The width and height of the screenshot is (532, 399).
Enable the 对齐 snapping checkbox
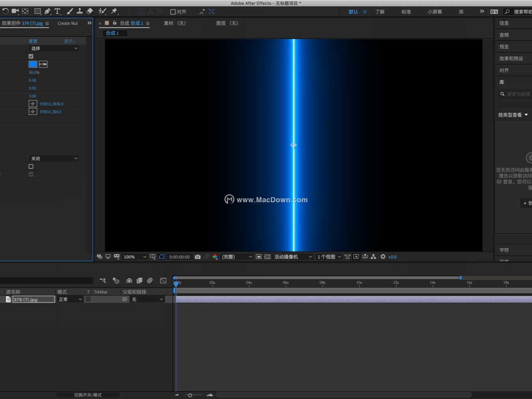[x=172, y=11]
